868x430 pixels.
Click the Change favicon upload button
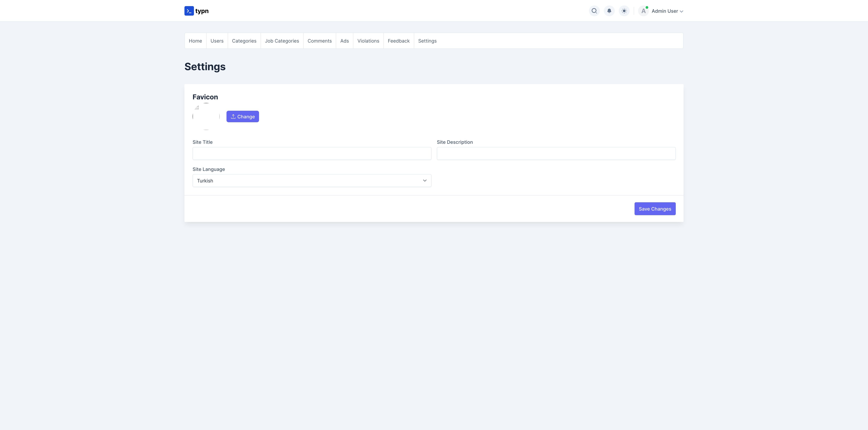pyautogui.click(x=243, y=117)
